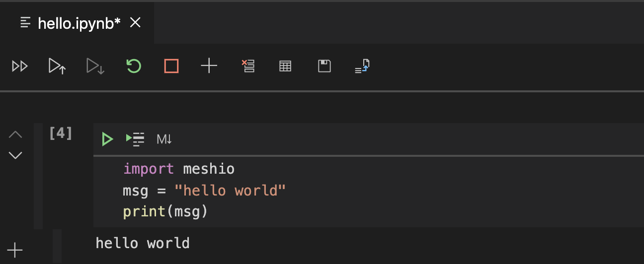Clear all cell outputs
The height and width of the screenshot is (264, 644).
tap(247, 66)
